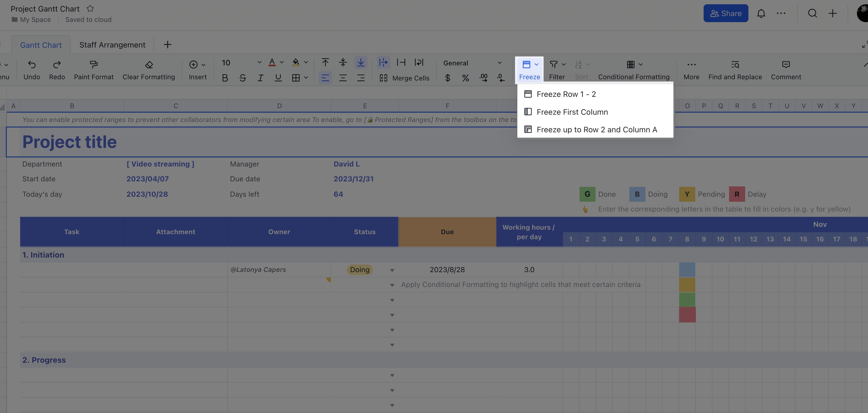Open the General number format dropdown
The width and height of the screenshot is (868, 413).
[x=472, y=63]
